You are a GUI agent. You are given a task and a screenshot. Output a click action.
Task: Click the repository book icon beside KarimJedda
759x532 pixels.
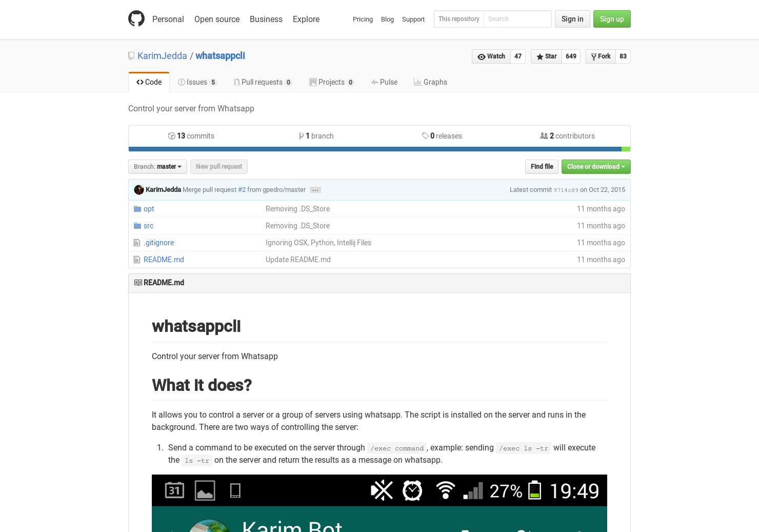tap(131, 56)
